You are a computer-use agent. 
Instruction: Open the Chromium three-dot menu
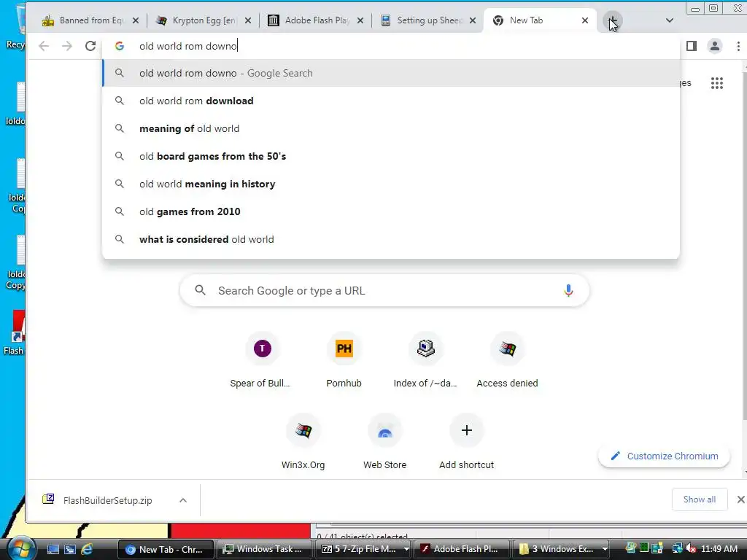[738, 46]
